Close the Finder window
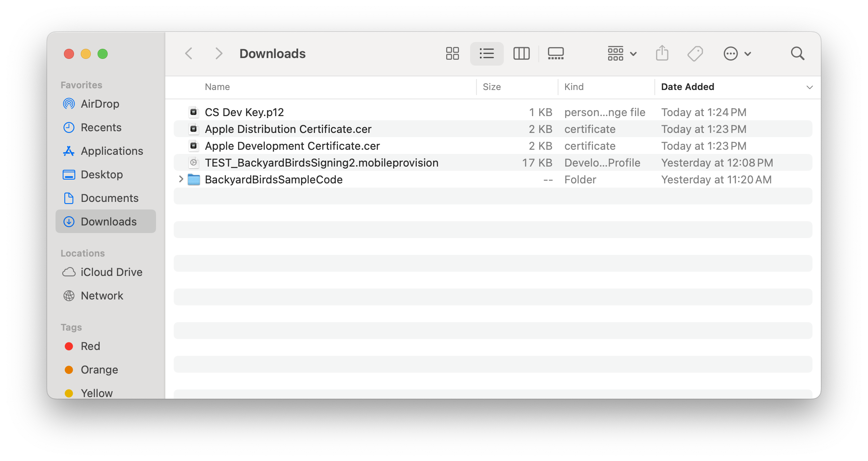Viewport: 868px width, 461px height. click(69, 54)
